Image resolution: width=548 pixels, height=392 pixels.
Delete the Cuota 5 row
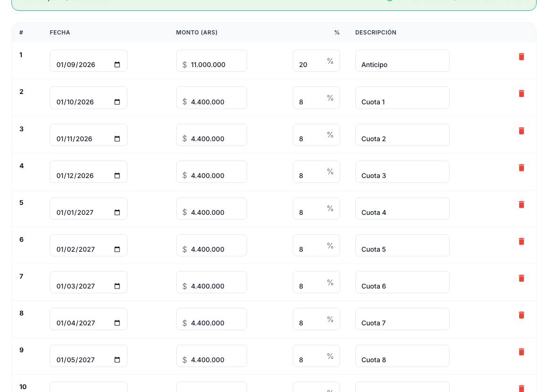click(x=521, y=241)
